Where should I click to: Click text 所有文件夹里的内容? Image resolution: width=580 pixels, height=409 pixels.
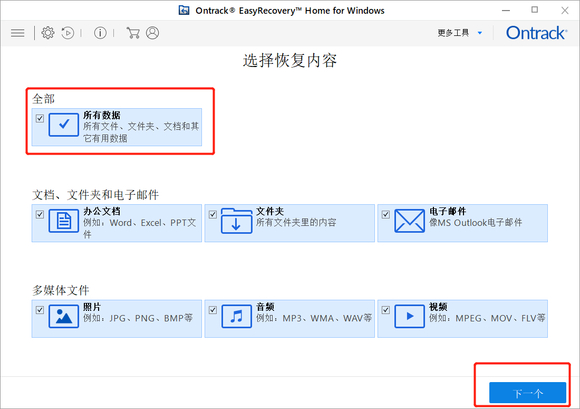pyautogui.click(x=296, y=223)
